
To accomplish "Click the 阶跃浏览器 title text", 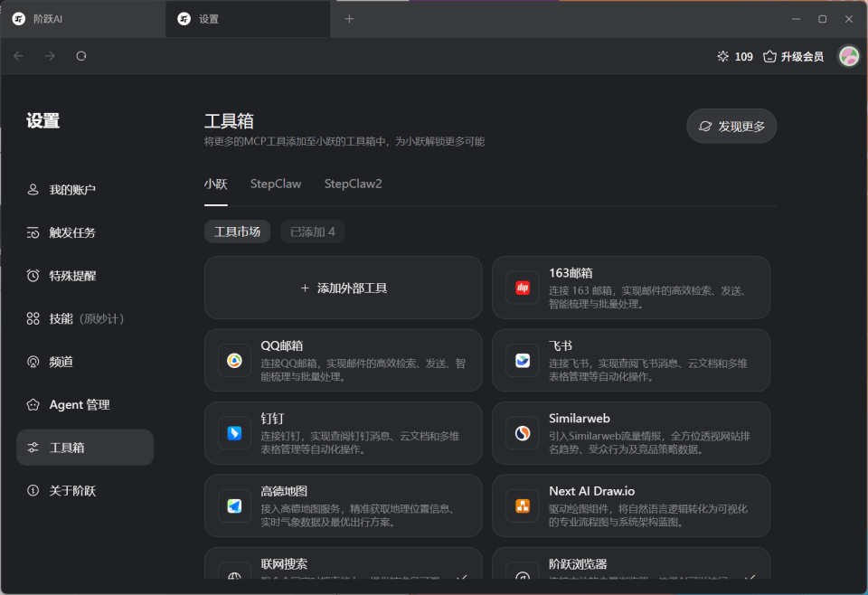I will (x=578, y=564).
